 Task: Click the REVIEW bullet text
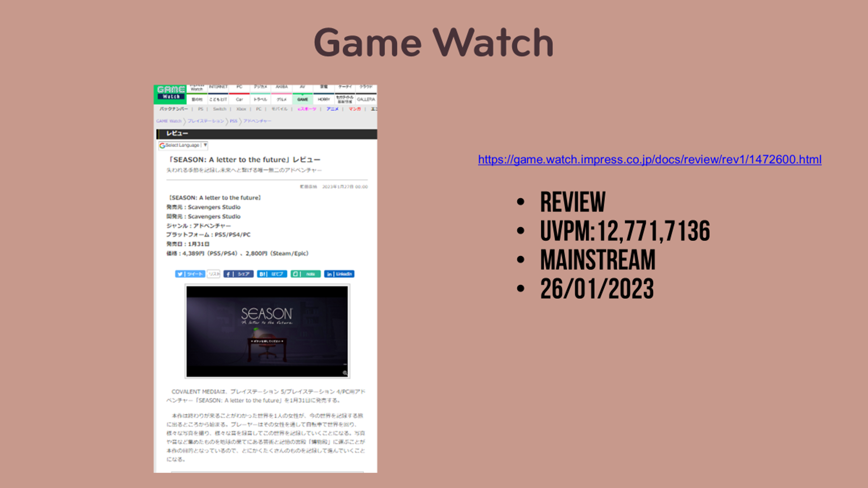pyautogui.click(x=573, y=202)
